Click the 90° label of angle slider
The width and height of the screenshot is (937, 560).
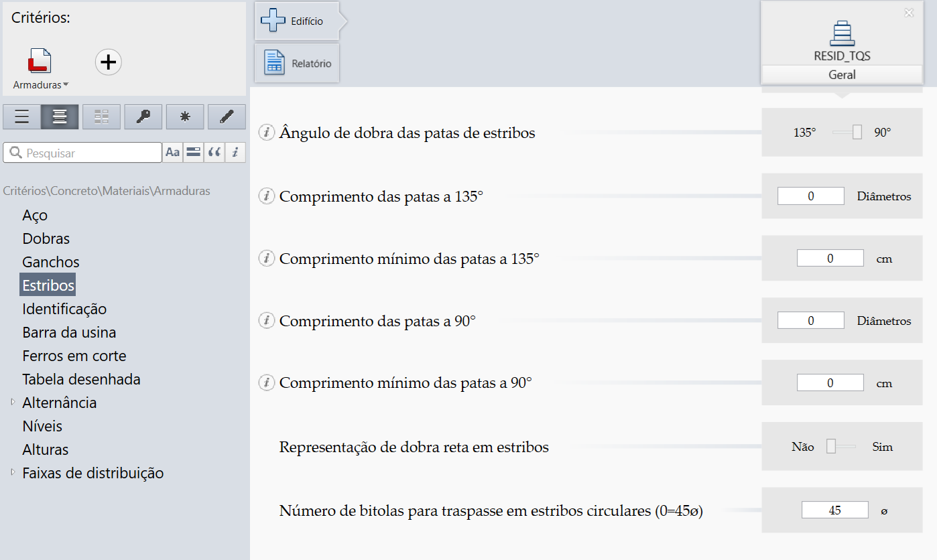[x=882, y=133]
